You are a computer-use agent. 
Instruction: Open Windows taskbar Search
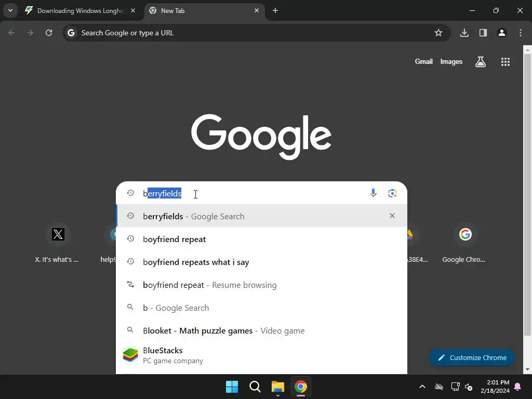coord(255,387)
